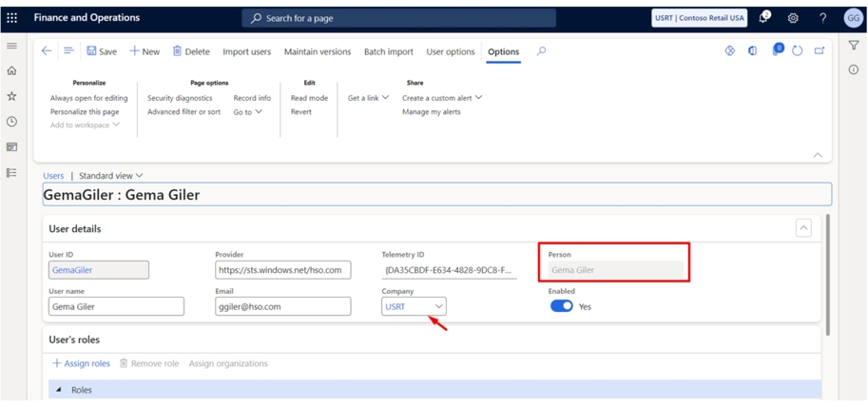Open the Maintain versions tab
The image size is (868, 407).
(x=318, y=51)
